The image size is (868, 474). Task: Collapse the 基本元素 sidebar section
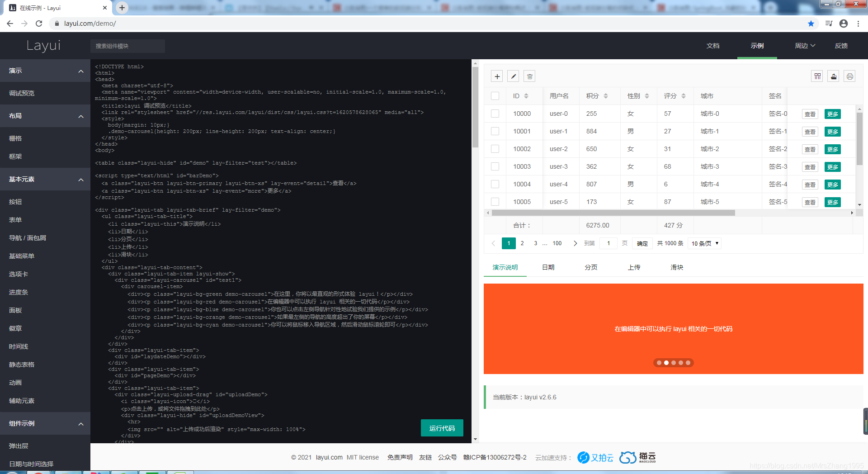[x=45, y=179]
